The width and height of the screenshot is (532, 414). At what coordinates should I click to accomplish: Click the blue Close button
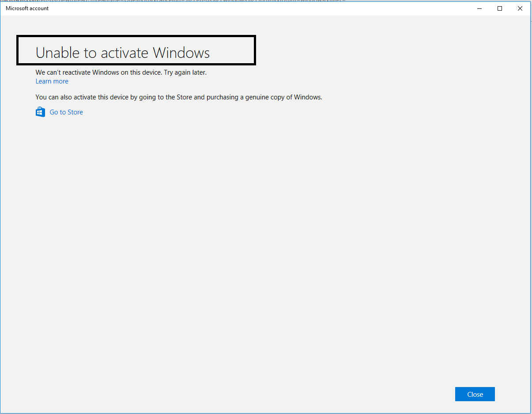coord(475,394)
